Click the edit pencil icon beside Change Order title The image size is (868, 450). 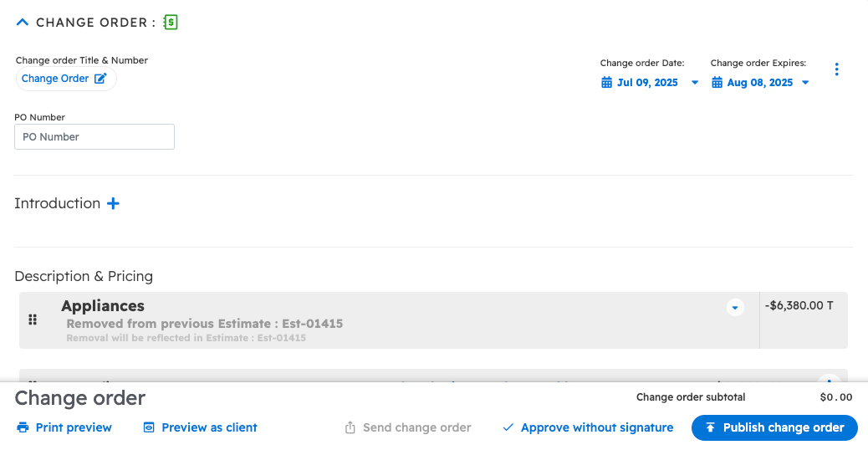coord(100,79)
